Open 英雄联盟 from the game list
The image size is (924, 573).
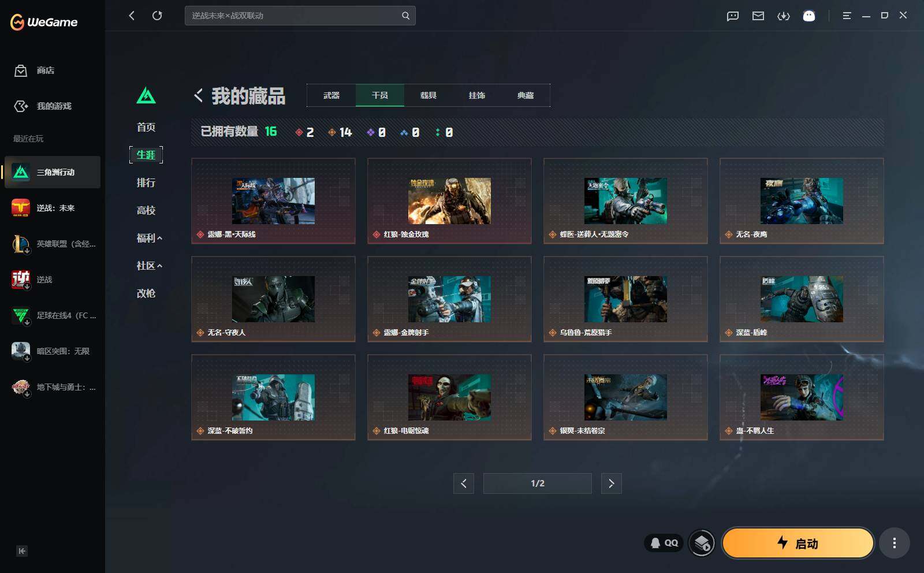pos(53,244)
